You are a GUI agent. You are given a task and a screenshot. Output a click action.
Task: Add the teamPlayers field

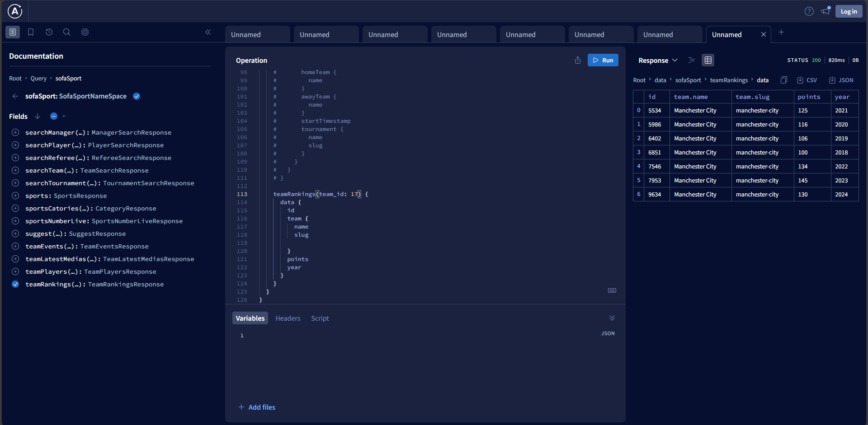(15, 271)
